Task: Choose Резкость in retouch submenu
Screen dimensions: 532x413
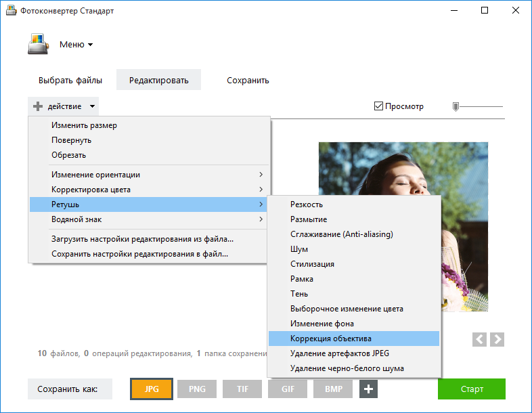Action: 354,204
